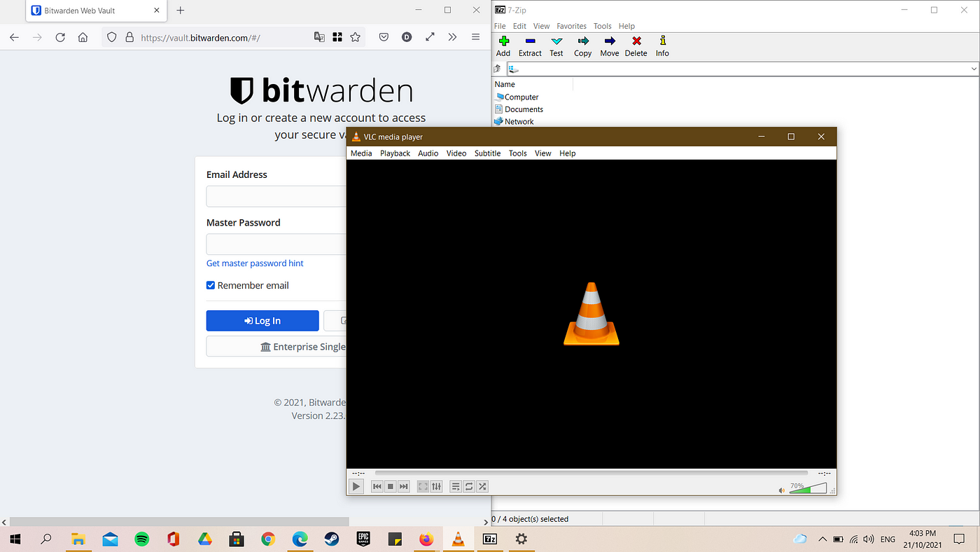Open the VLC Tools menu
Viewport: 980px width, 552px height.
tap(518, 153)
